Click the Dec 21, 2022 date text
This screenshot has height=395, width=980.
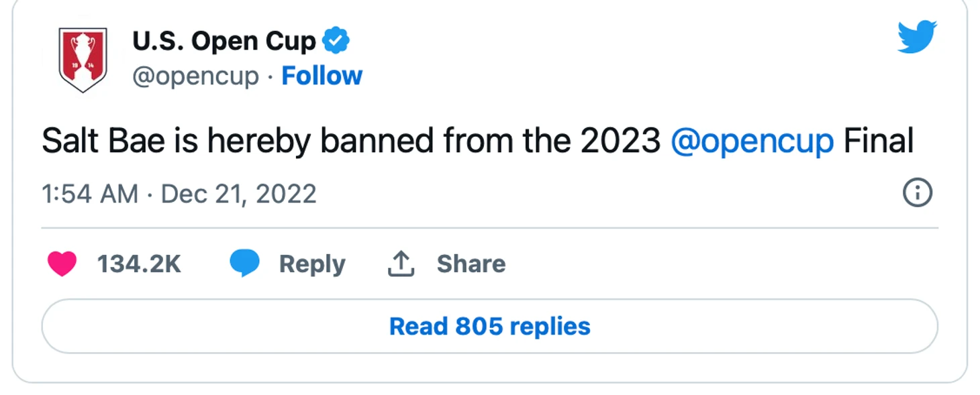(239, 194)
